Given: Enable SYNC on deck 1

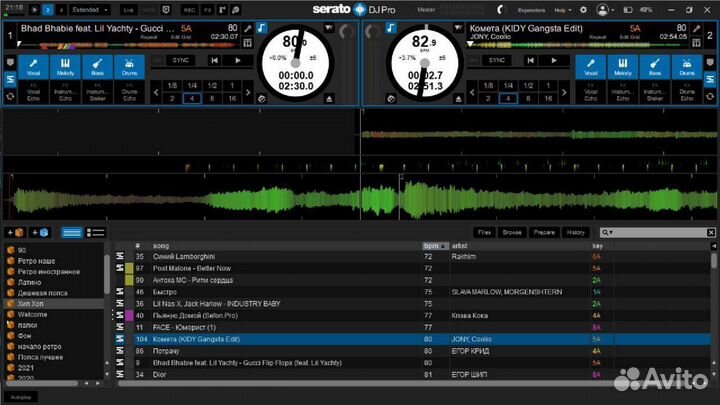Looking at the screenshot, I should pos(180,60).
